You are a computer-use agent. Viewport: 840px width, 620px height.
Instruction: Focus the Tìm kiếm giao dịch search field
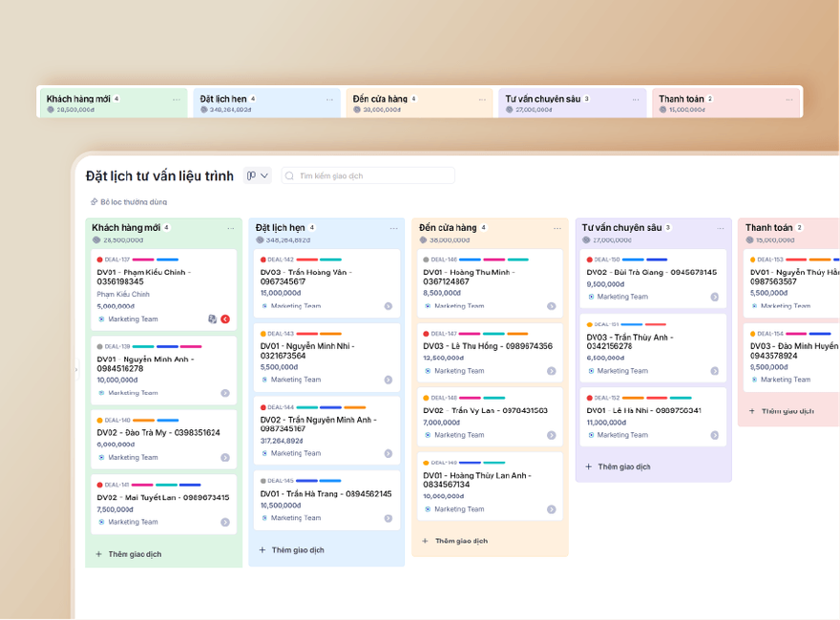tap(368, 176)
